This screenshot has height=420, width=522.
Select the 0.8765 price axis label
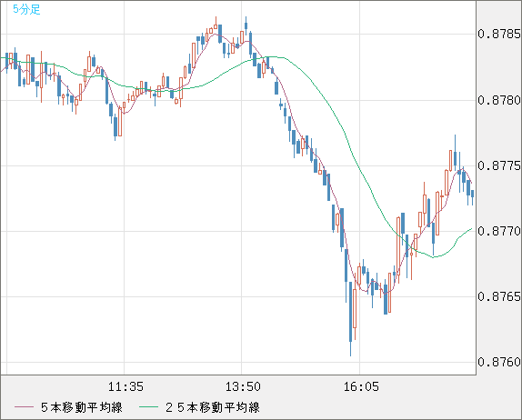[x=499, y=296]
